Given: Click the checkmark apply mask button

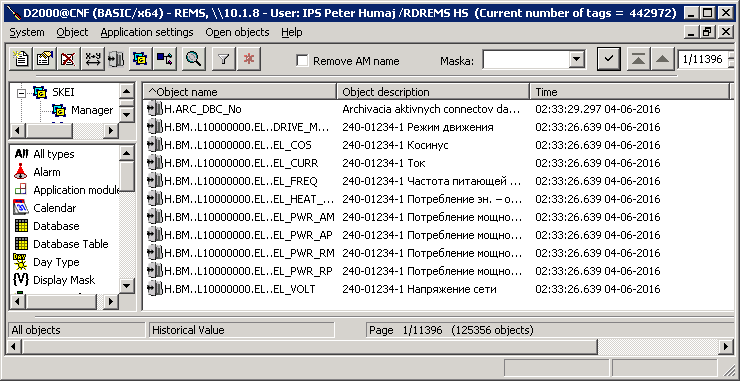Looking at the screenshot, I should tap(609, 59).
